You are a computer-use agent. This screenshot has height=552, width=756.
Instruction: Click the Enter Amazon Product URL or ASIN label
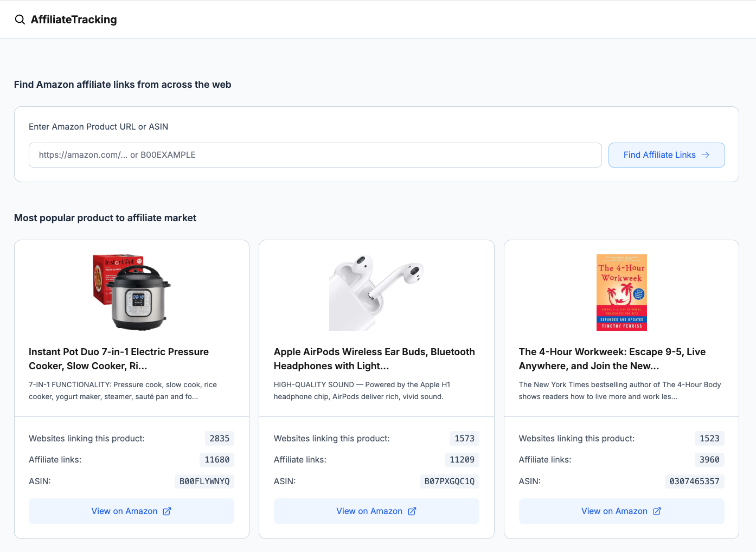click(99, 127)
